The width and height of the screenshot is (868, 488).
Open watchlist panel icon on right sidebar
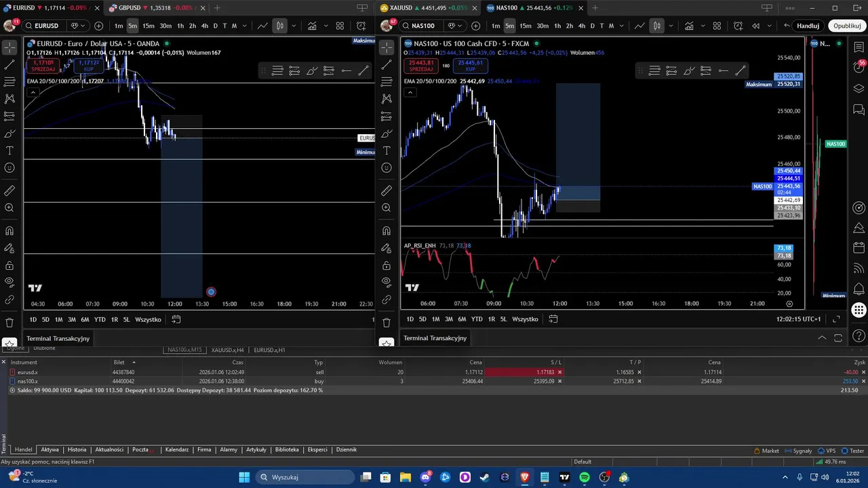[x=859, y=48]
